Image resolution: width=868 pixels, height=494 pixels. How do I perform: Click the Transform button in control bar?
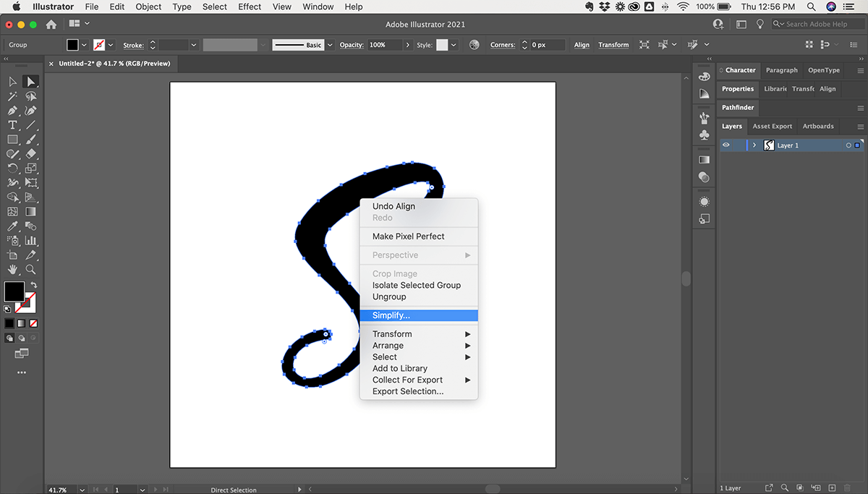pos(613,45)
